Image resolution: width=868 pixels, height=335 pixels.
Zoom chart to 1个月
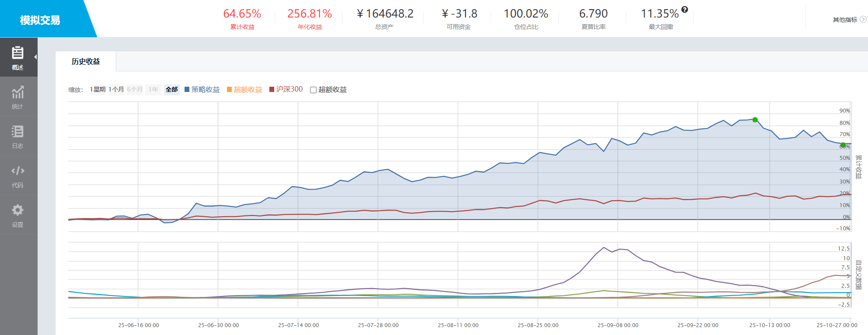116,89
